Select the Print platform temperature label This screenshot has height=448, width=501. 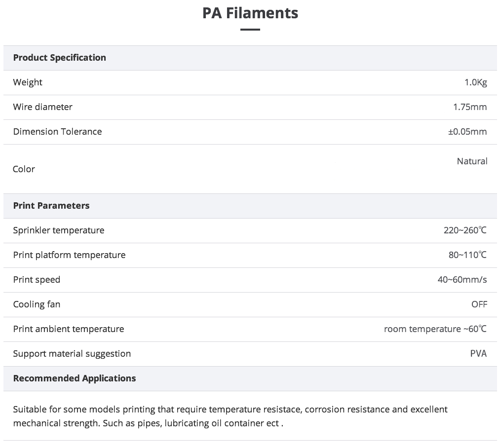pyautogui.click(x=69, y=255)
